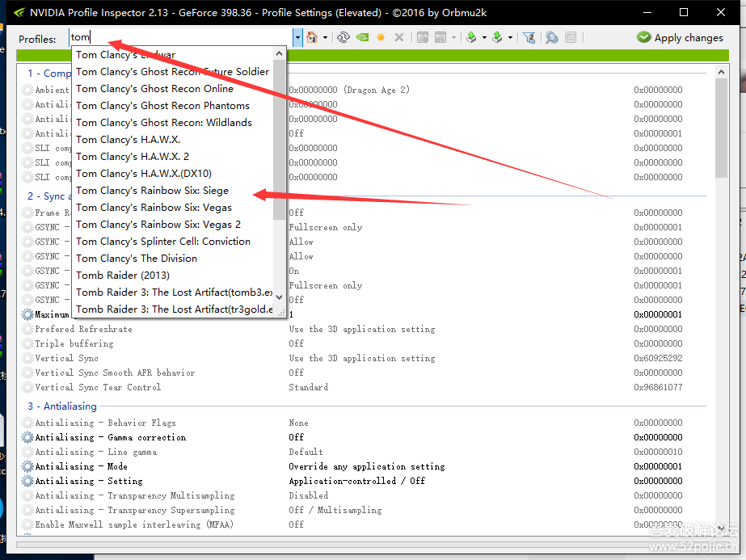This screenshot has height=560, width=746.
Task: Click the refresh profiles icon
Action: coord(343,38)
